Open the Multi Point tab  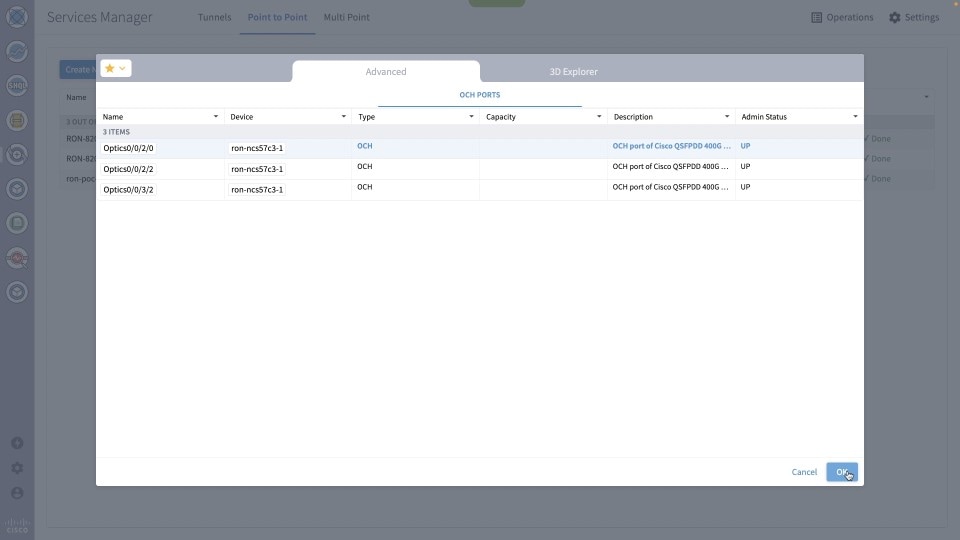pyautogui.click(x=347, y=17)
